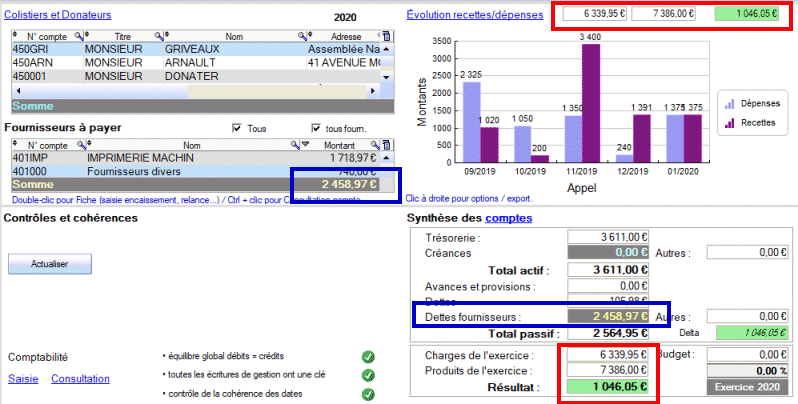Click green check for équilibre global débits
The width and height of the screenshot is (798, 404).
coord(368,356)
